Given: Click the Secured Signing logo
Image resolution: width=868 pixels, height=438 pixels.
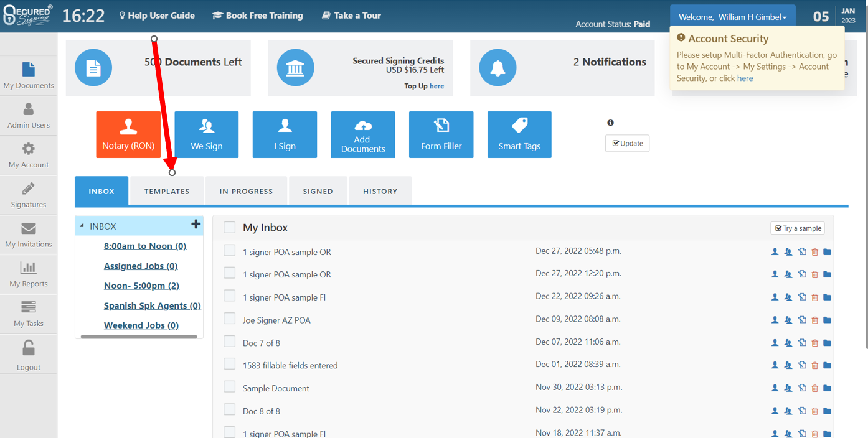Looking at the screenshot, I should pos(28,16).
